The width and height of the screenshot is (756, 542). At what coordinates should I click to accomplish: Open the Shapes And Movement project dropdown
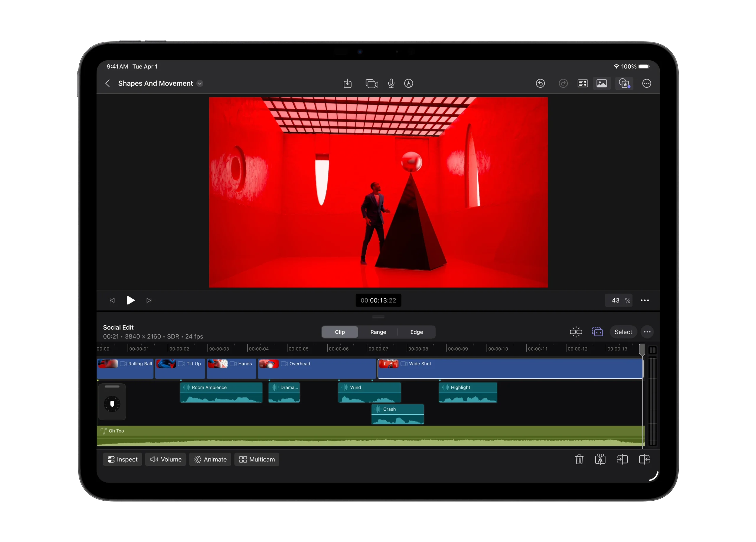click(x=200, y=83)
